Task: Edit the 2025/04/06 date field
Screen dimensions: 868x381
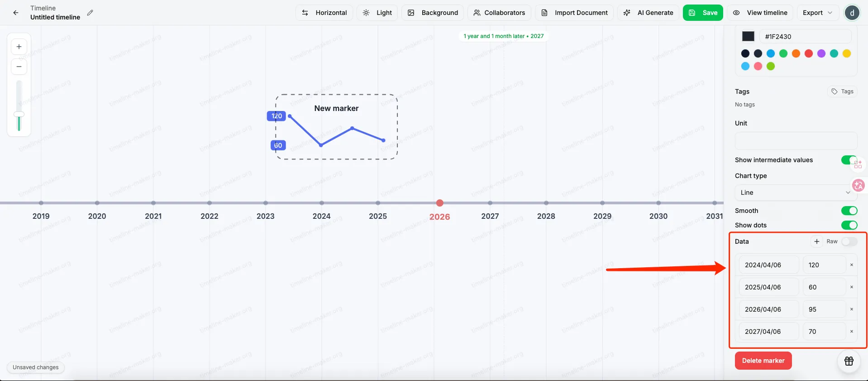Action: [x=769, y=287]
